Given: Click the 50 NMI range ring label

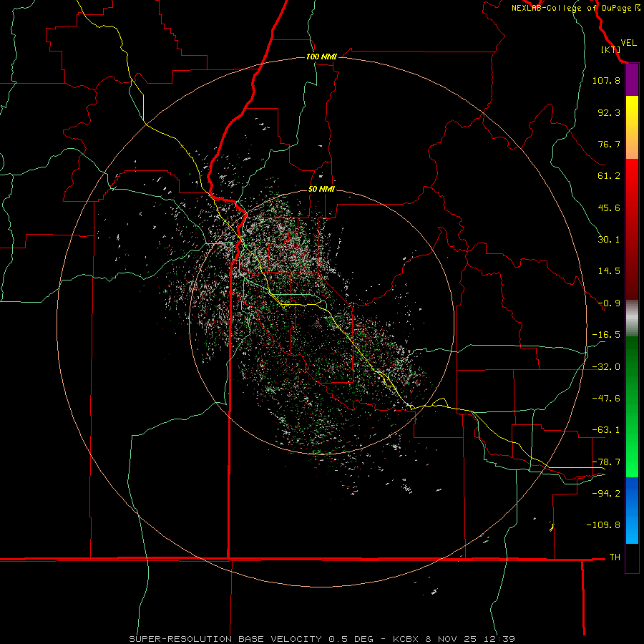Looking at the screenshot, I should pyautogui.click(x=321, y=189).
